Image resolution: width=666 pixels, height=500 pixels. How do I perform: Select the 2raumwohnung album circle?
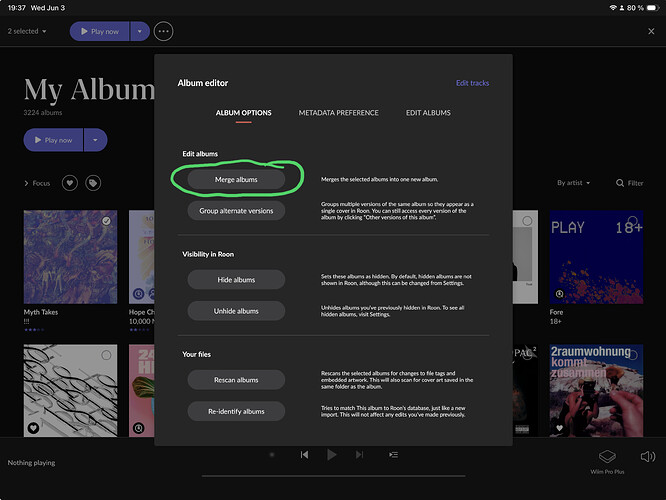click(632, 355)
